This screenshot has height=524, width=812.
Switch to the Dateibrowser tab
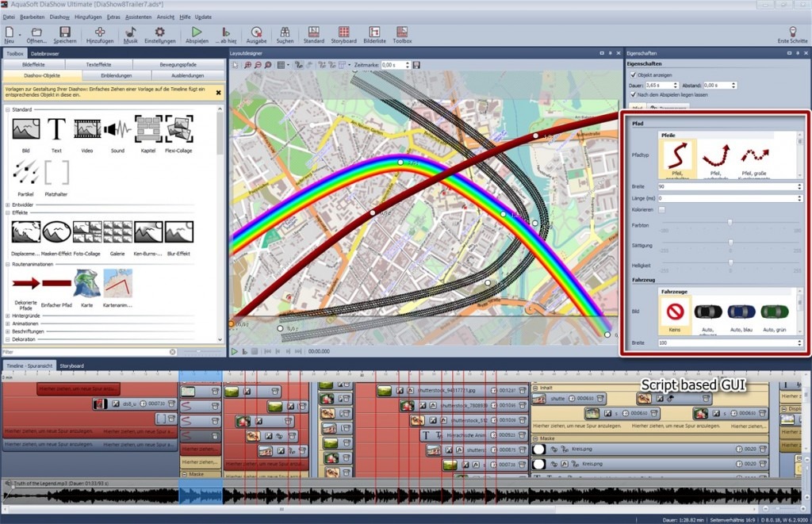(x=44, y=53)
